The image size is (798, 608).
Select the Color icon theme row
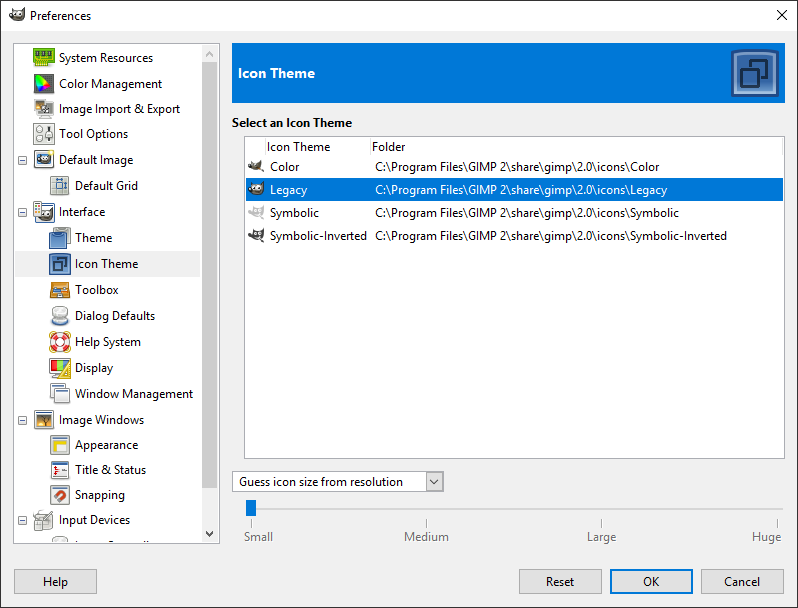point(514,166)
